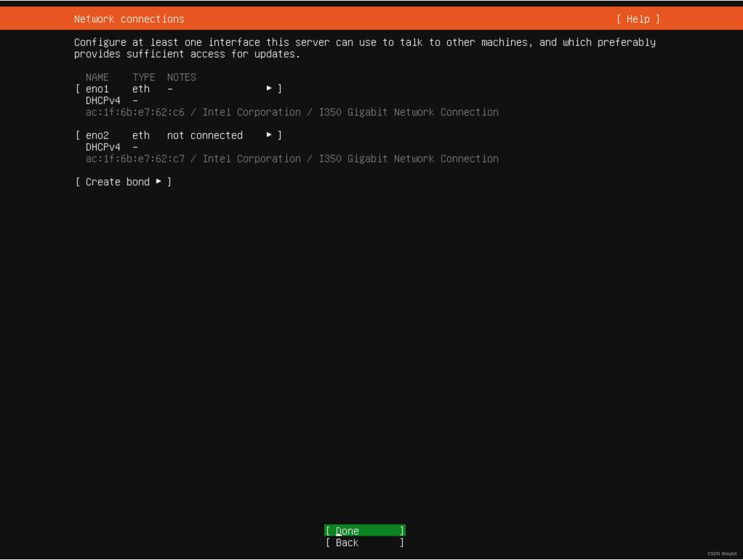This screenshot has width=743, height=560.
Task: Click MAC address ac:1f:6b:e7:62:c6 line
Action: pyautogui.click(x=292, y=112)
